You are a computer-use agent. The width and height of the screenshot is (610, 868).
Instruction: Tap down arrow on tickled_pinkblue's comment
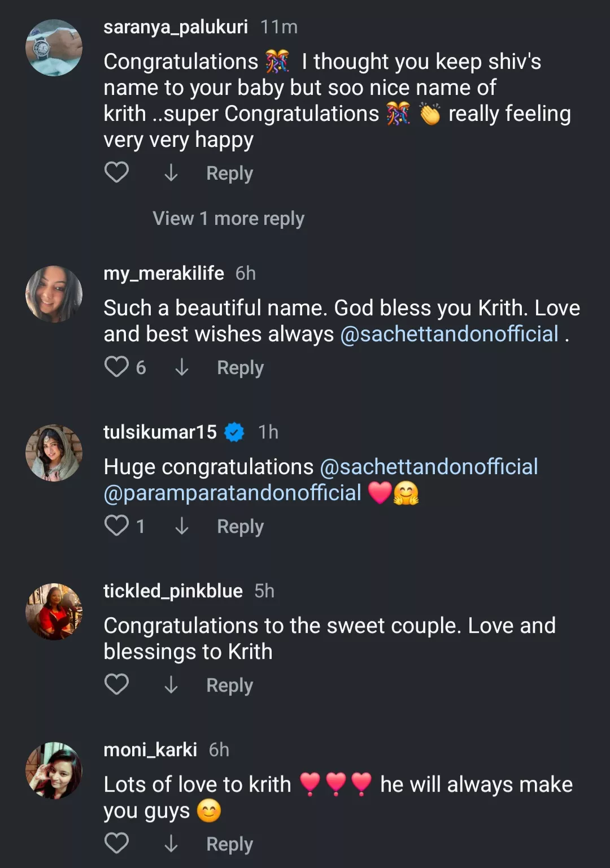click(171, 685)
